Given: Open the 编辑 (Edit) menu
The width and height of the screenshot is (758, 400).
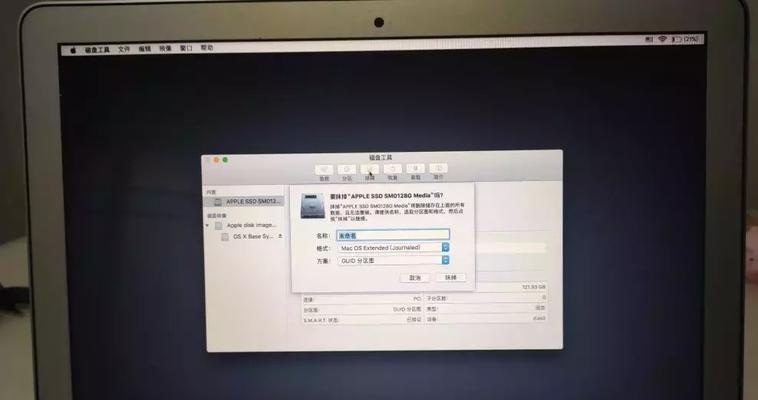Looking at the screenshot, I should [145, 49].
